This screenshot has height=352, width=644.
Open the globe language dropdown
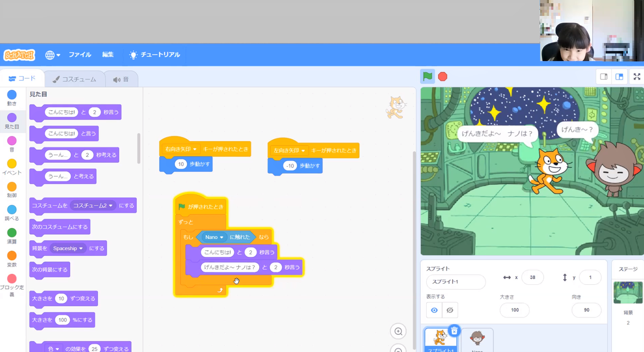point(53,55)
